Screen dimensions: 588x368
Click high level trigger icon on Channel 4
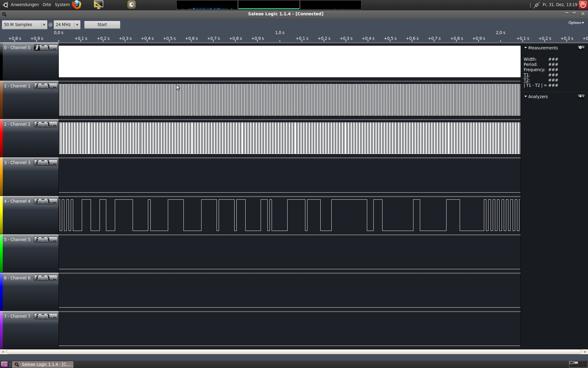click(x=43, y=201)
